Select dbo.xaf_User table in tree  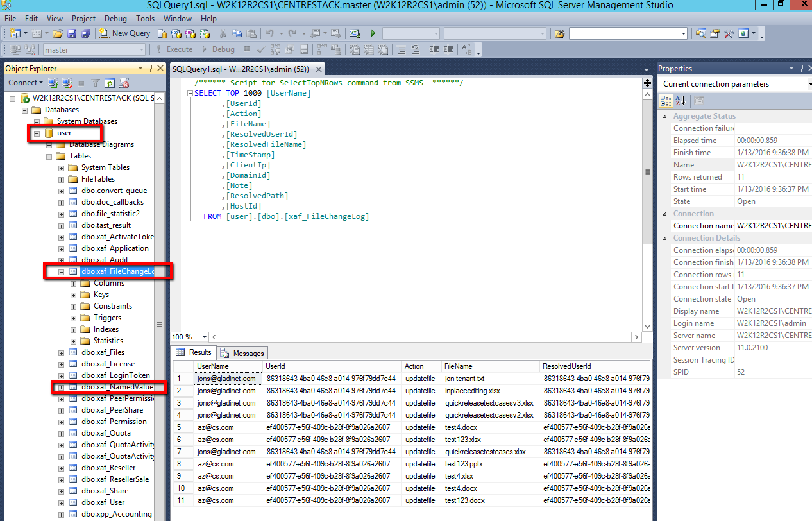coord(103,502)
